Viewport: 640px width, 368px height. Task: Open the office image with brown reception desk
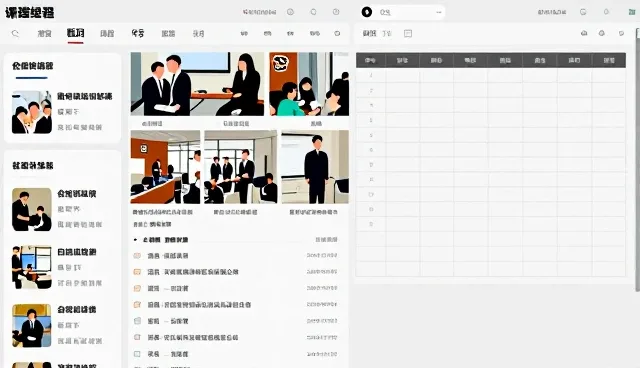[165, 167]
